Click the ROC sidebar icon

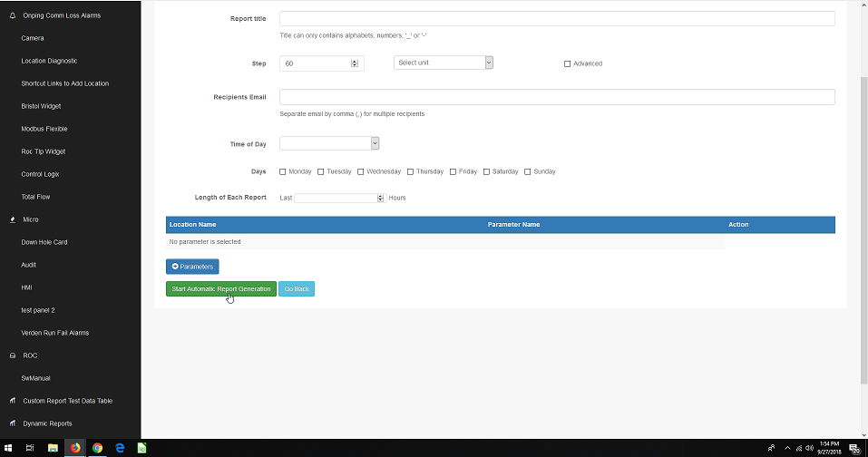point(13,355)
